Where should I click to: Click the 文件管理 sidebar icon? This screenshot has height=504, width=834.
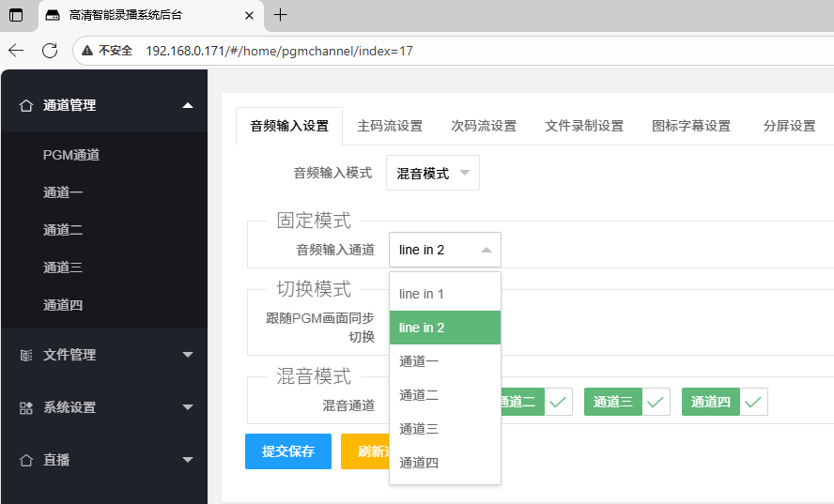[26, 355]
